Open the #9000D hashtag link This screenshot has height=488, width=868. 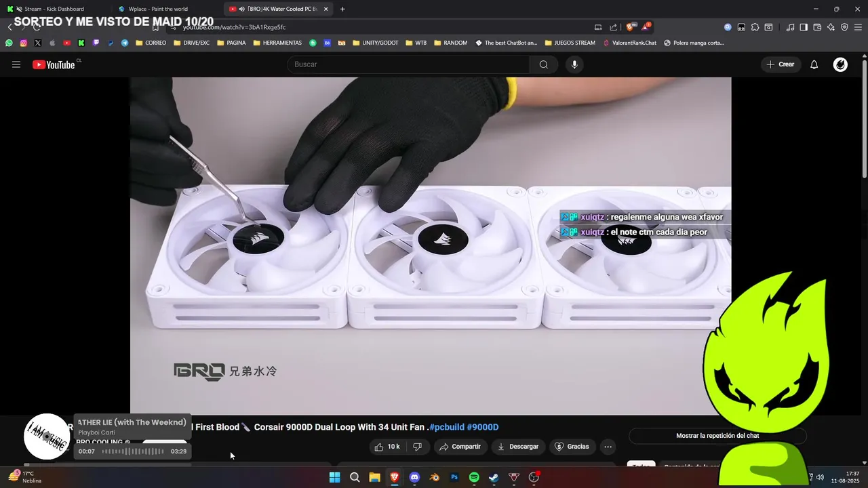click(x=483, y=427)
